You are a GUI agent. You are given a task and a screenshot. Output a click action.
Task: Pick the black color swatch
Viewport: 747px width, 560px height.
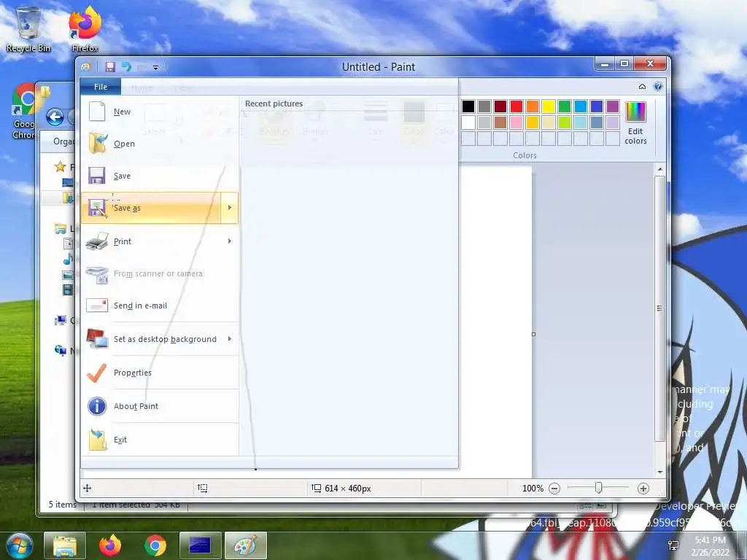[468, 106]
